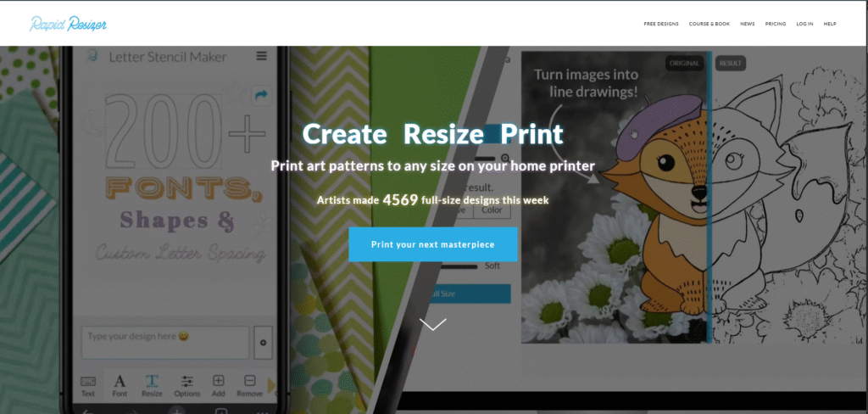Open the Pricing page
The height and width of the screenshot is (414, 868).
point(776,24)
